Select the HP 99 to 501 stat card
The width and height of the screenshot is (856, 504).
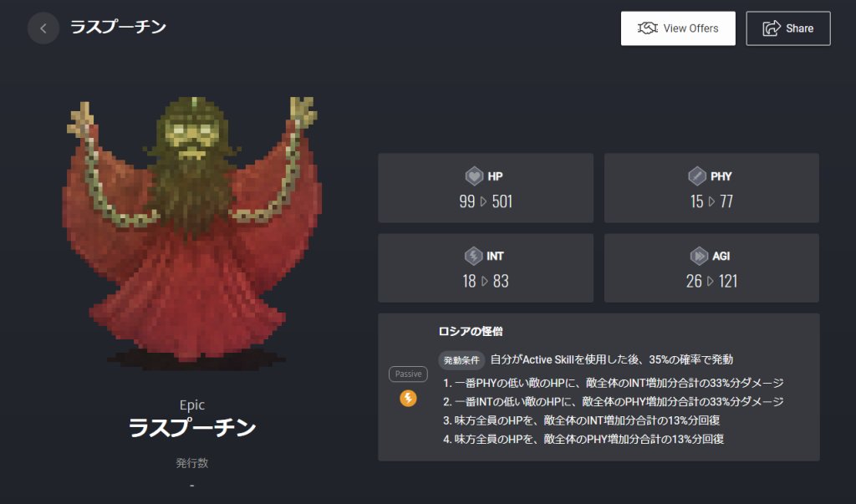click(x=486, y=188)
